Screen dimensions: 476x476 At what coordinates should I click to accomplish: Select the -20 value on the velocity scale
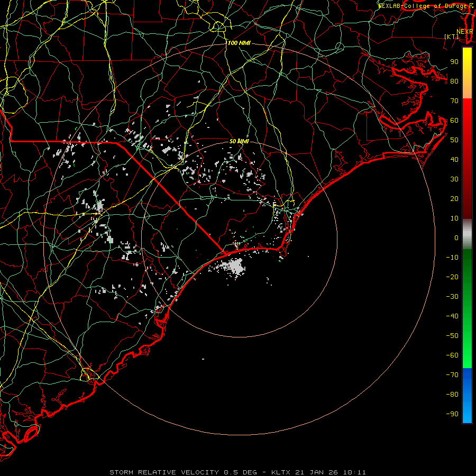452,277
